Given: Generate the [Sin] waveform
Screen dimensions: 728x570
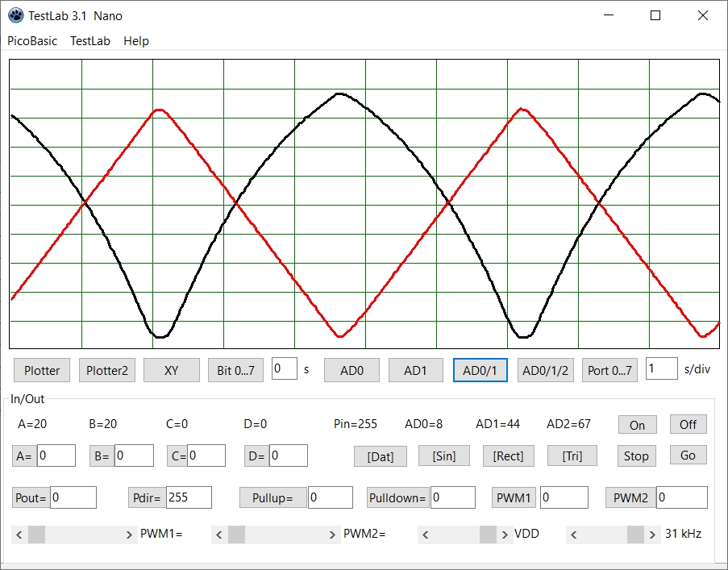Looking at the screenshot, I should coord(443,456).
